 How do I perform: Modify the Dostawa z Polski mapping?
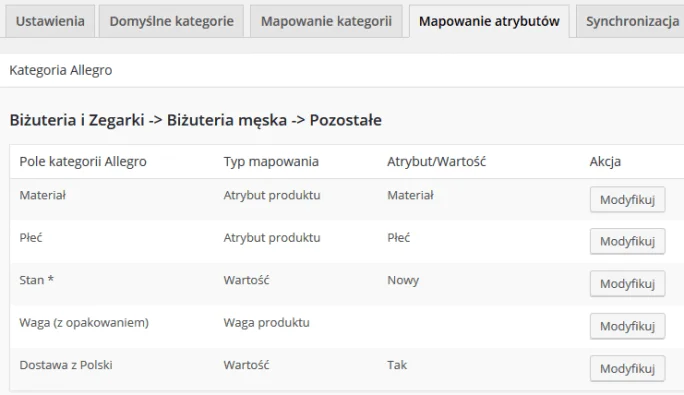point(627,368)
